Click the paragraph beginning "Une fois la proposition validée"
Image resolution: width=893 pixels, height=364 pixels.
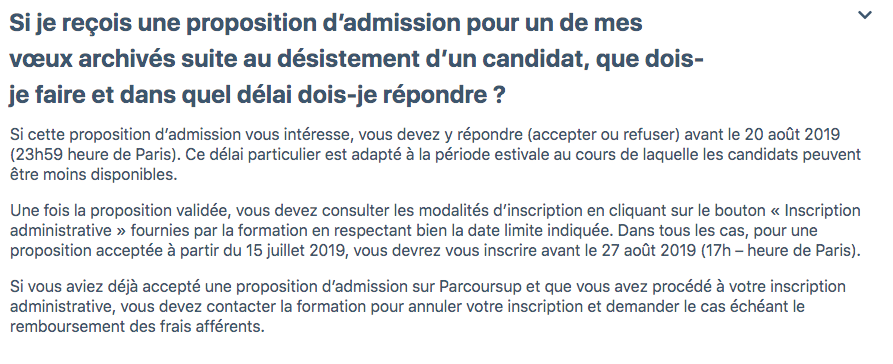(x=435, y=231)
